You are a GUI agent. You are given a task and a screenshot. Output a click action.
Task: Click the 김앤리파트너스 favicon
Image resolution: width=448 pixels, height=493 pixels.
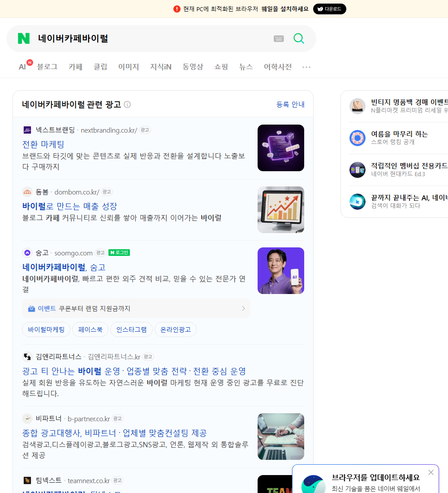tap(27, 357)
